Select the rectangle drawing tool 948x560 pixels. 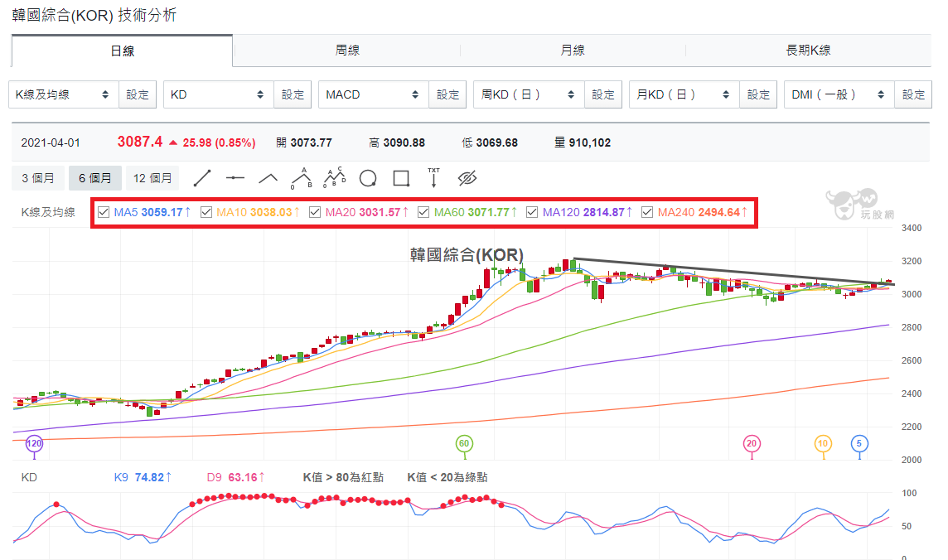point(401,178)
